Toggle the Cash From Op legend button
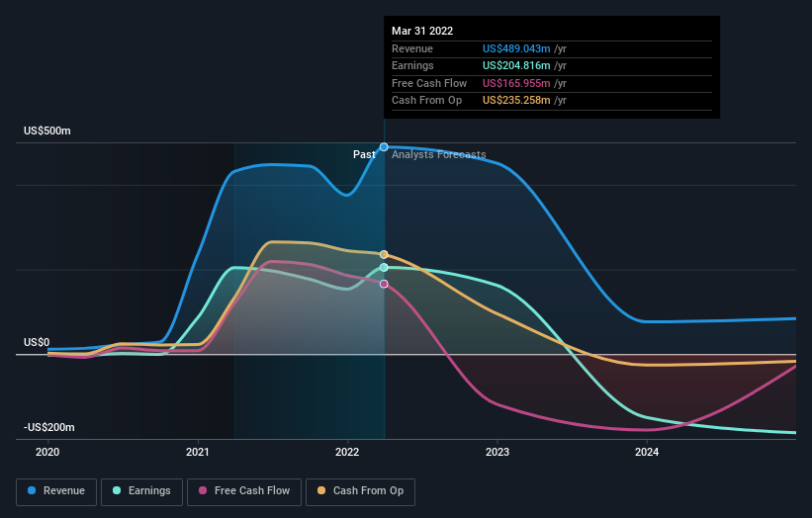812x518 pixels. pyautogui.click(x=360, y=491)
